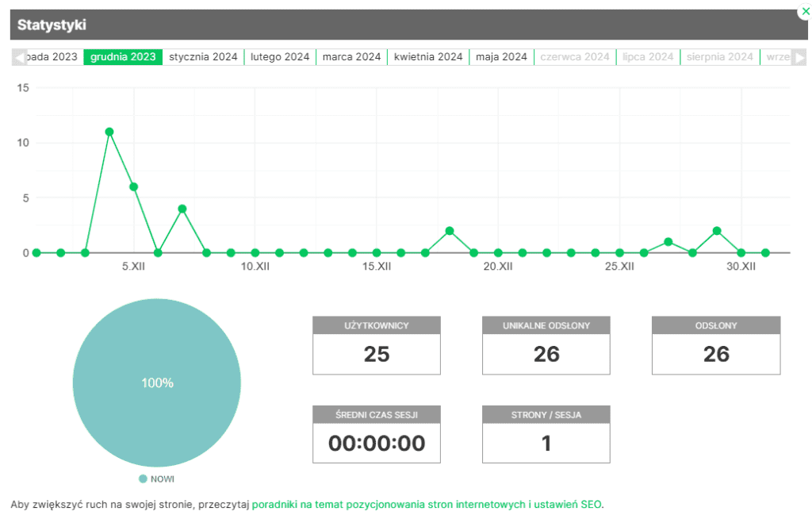Screen dimensions: 812x515
Task: Switch to stycznia 2024 tab
Action: [x=203, y=57]
